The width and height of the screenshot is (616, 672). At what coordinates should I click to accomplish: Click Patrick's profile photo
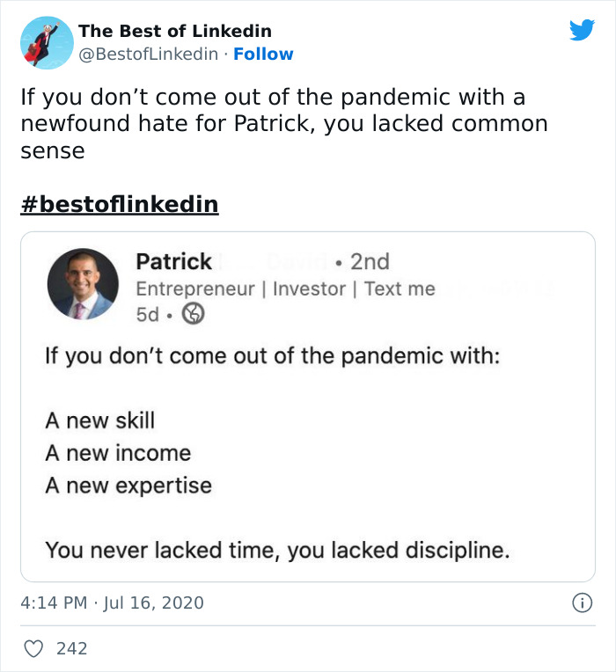point(82,283)
